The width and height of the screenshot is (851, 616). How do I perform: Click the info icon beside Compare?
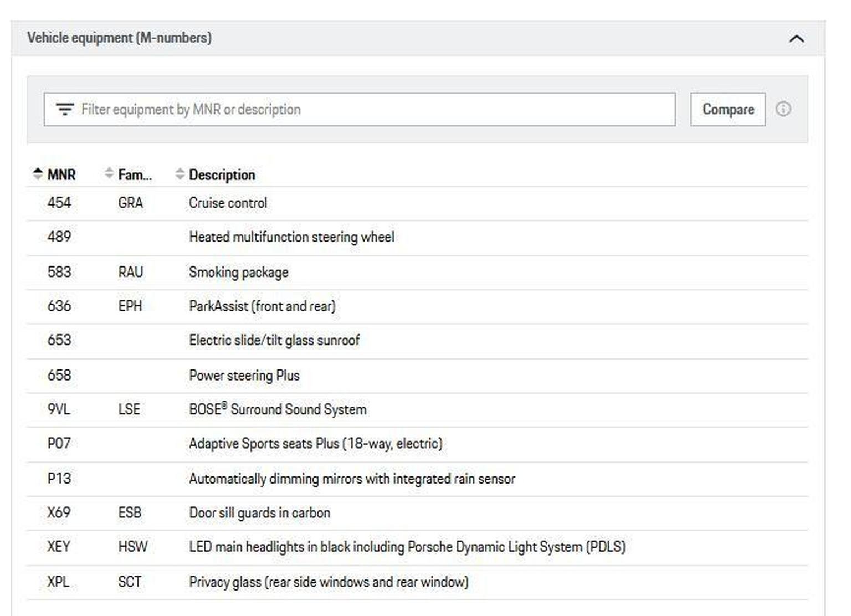pyautogui.click(x=783, y=109)
